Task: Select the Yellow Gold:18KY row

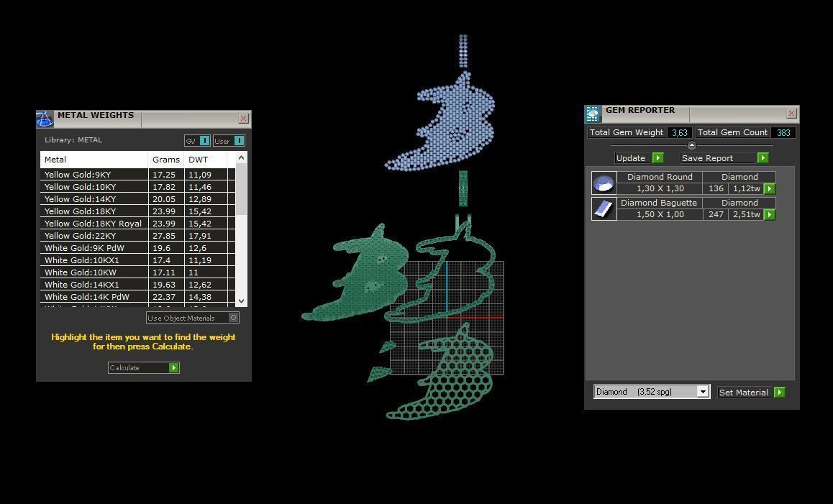Action: tap(137, 211)
